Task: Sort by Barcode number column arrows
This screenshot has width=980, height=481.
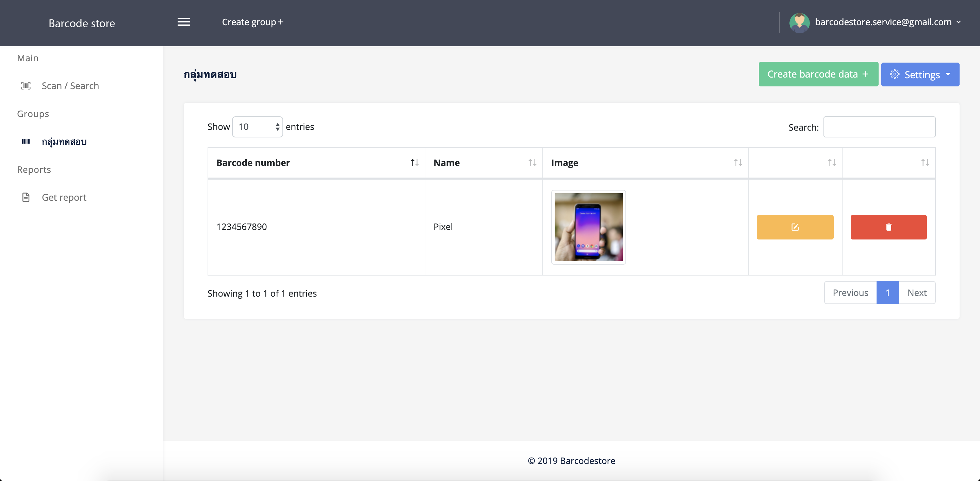Action: coord(414,163)
